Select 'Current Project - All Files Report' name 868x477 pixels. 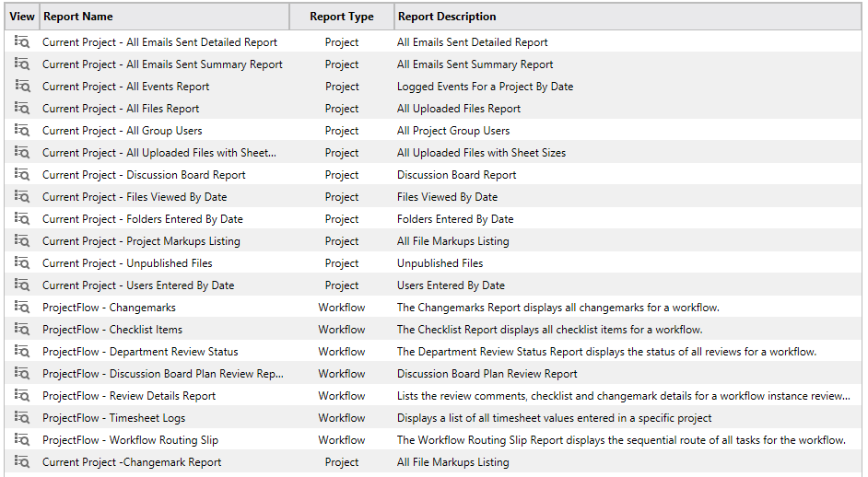click(x=121, y=109)
